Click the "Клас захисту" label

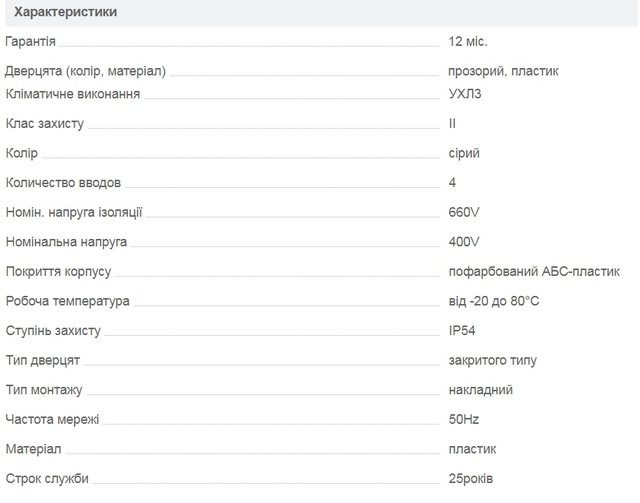(x=45, y=124)
